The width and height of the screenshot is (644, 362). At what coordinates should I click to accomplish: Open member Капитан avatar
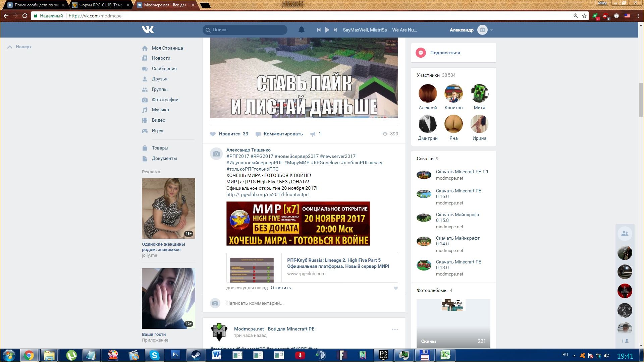pyautogui.click(x=453, y=93)
